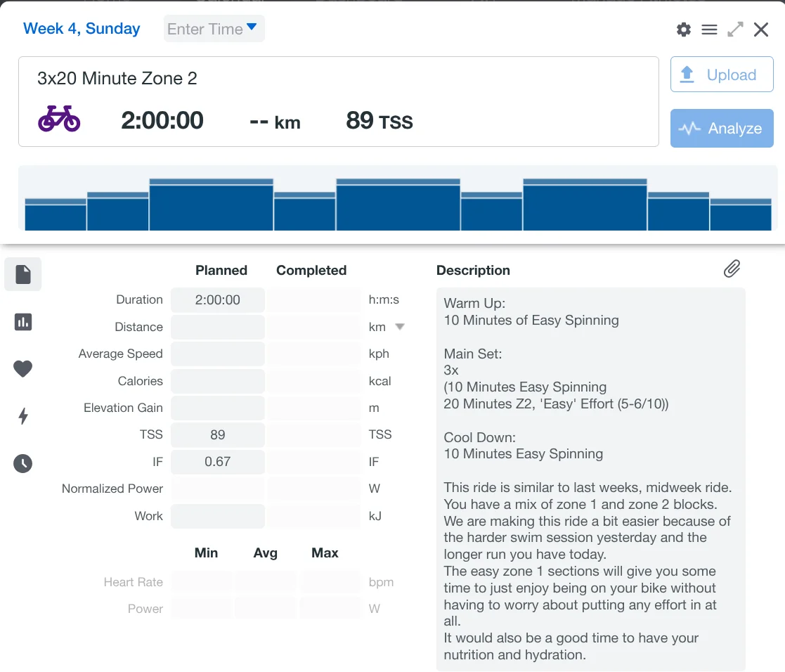
Task: Open the hamburger menu icon
Action: pos(709,30)
